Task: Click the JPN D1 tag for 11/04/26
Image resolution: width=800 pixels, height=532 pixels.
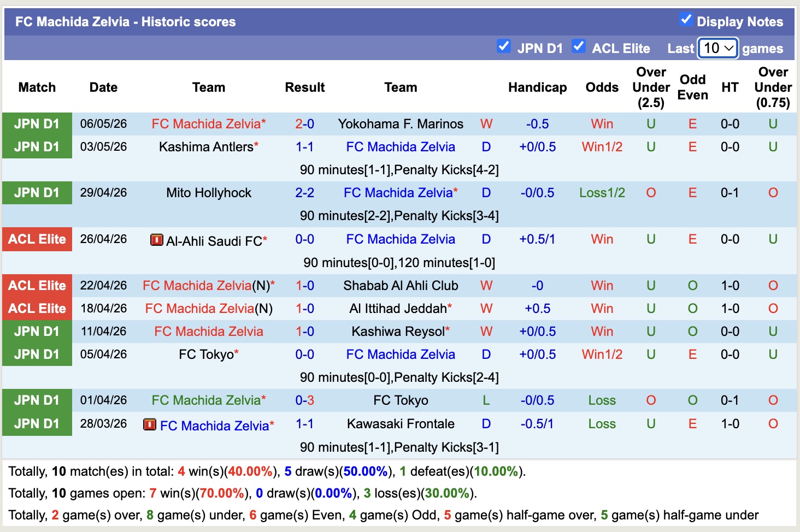Action: [37, 332]
